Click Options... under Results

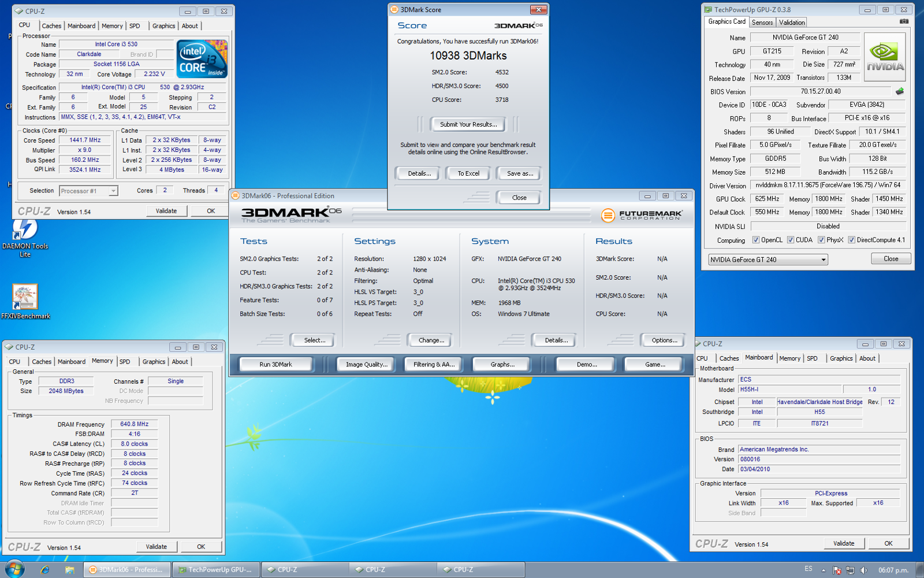pos(664,340)
